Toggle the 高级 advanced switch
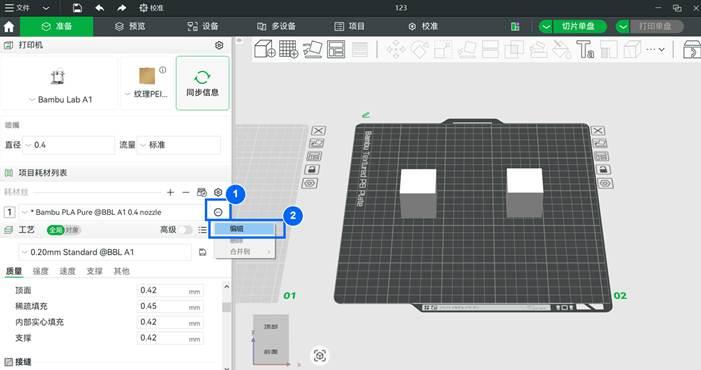Image resolution: width=701 pixels, height=370 pixels. tap(185, 230)
